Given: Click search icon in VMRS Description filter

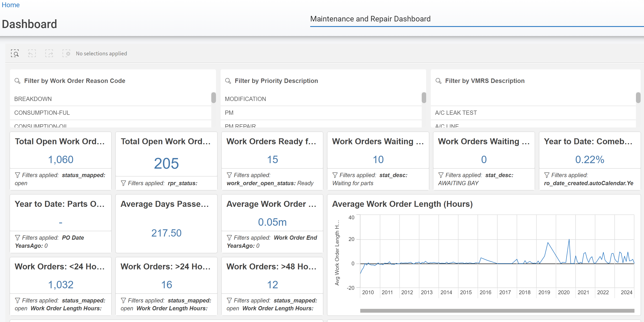Looking at the screenshot, I should [x=438, y=81].
